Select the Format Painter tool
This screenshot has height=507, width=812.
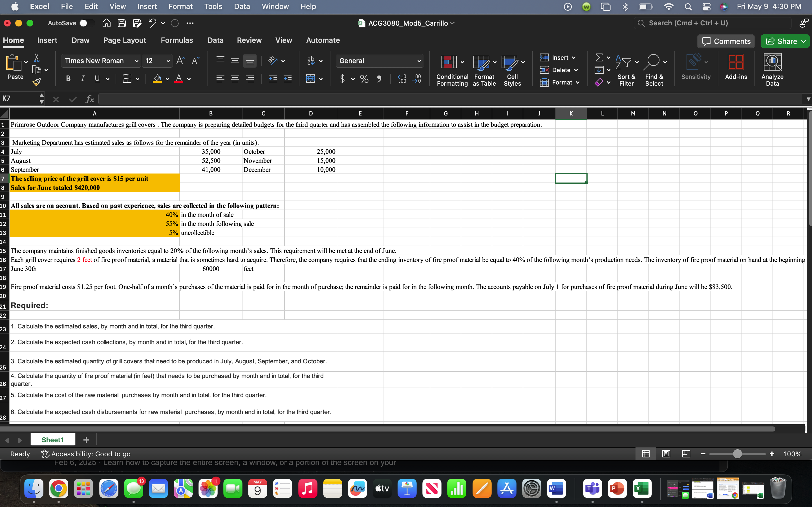[x=37, y=81]
